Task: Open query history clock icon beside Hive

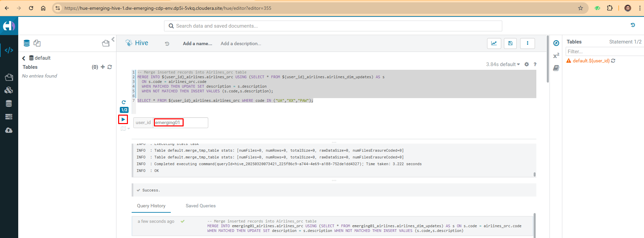Action: tap(167, 44)
